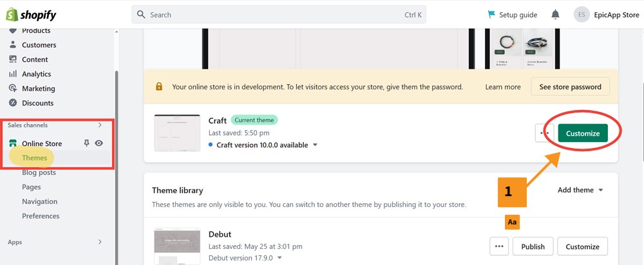The width and height of the screenshot is (644, 265).
Task: Click the Content icon
Action: (x=13, y=59)
